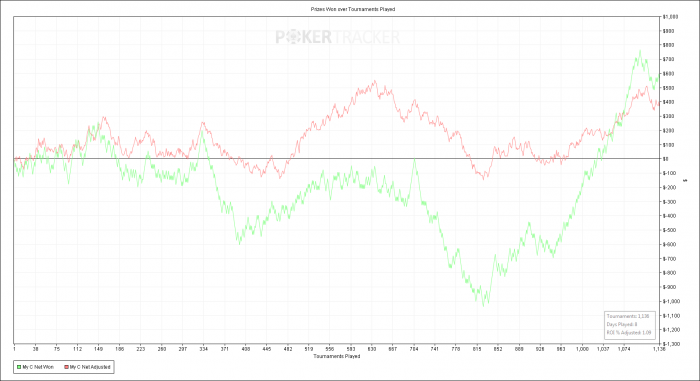Click the Days Played stat line
This screenshot has width=700, height=381.
click(621, 324)
